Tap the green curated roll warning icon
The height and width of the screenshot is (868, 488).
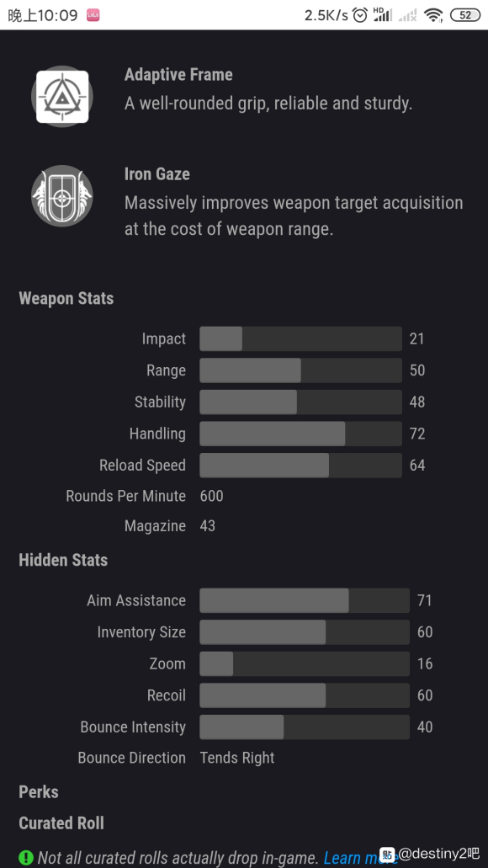[x=26, y=858]
